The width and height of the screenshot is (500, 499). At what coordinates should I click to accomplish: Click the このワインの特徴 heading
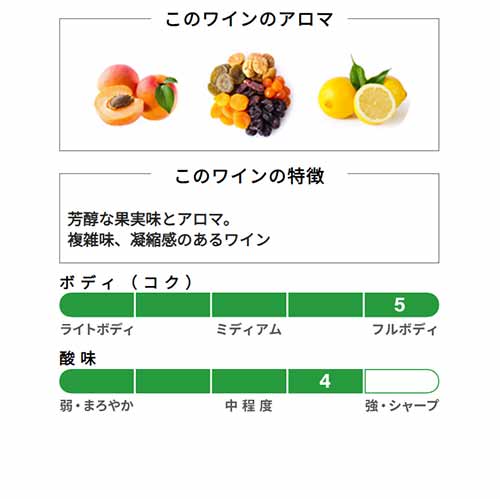click(249, 176)
